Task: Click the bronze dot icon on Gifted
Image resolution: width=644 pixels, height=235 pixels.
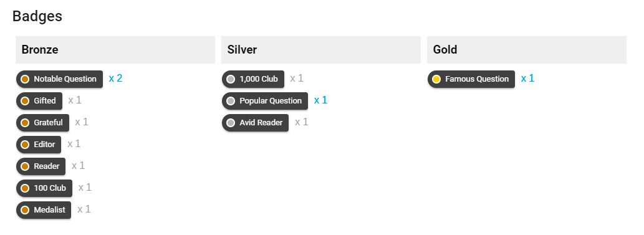Action: [25, 100]
